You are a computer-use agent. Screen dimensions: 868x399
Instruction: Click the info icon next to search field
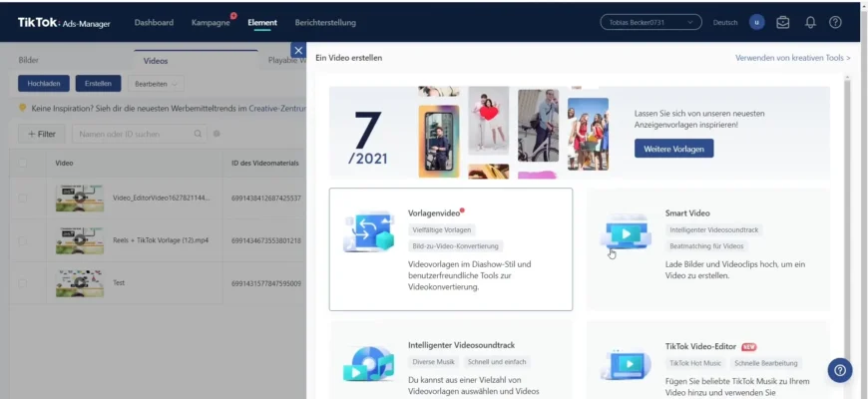pyautogui.click(x=217, y=134)
